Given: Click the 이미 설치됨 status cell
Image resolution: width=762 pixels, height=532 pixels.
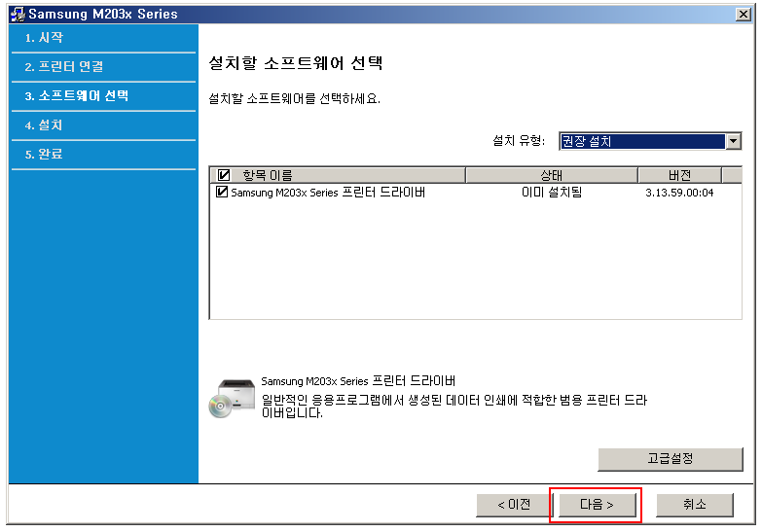Looking at the screenshot, I should (552, 193).
